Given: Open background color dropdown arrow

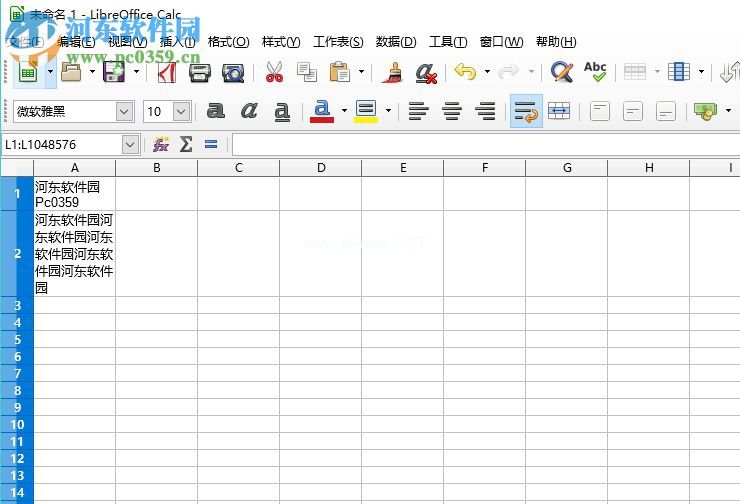Looking at the screenshot, I should pos(388,111).
